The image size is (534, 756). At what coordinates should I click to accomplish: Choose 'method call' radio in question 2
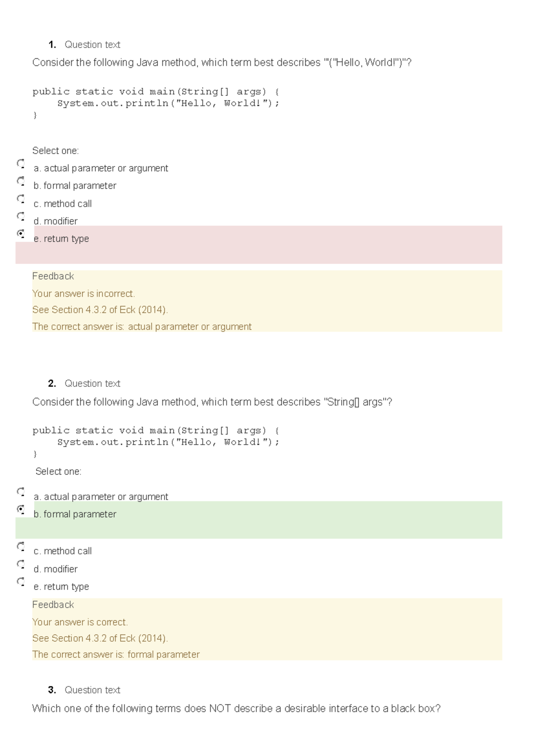click(20, 547)
